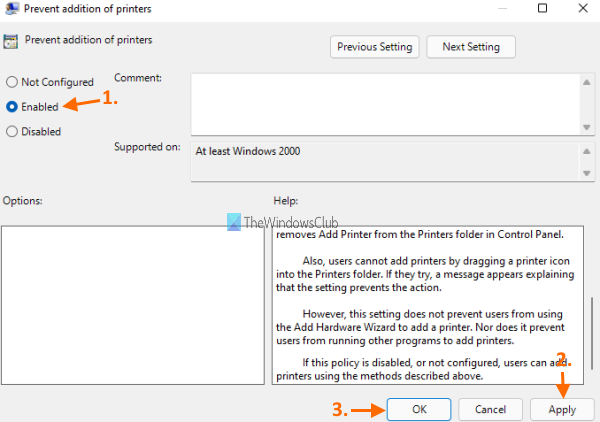Set the policy to Disabled
Viewport: 600px width, 422px height.
(12, 131)
